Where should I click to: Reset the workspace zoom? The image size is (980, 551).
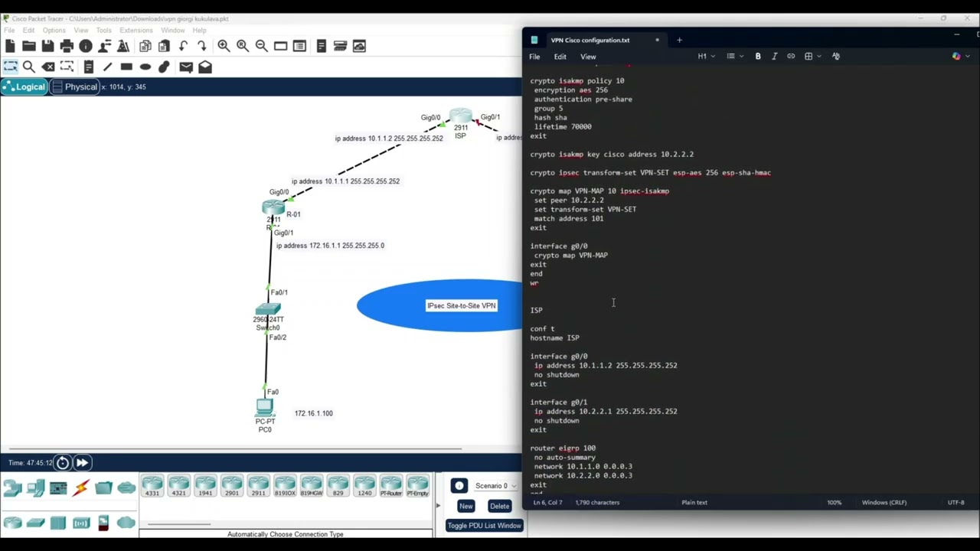[243, 47]
